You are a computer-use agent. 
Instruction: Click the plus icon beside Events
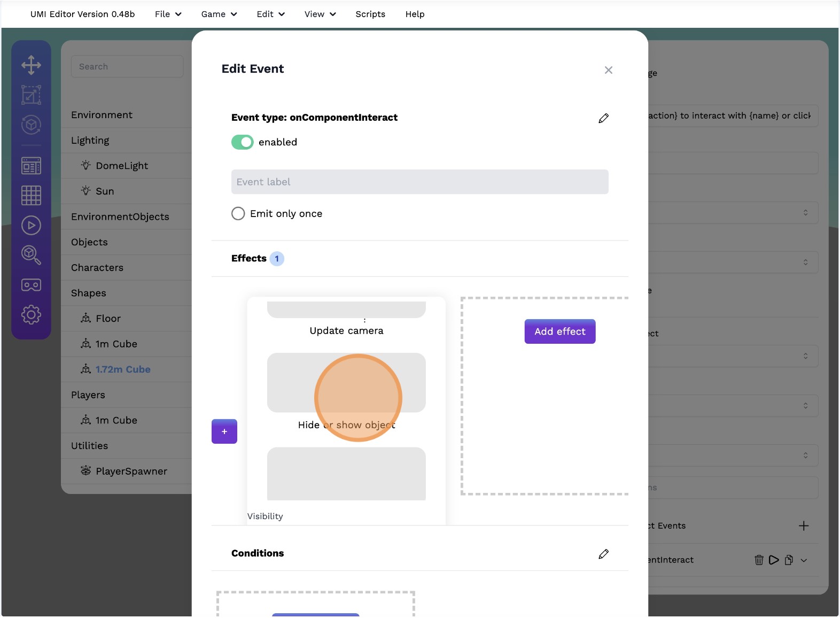coord(803,526)
